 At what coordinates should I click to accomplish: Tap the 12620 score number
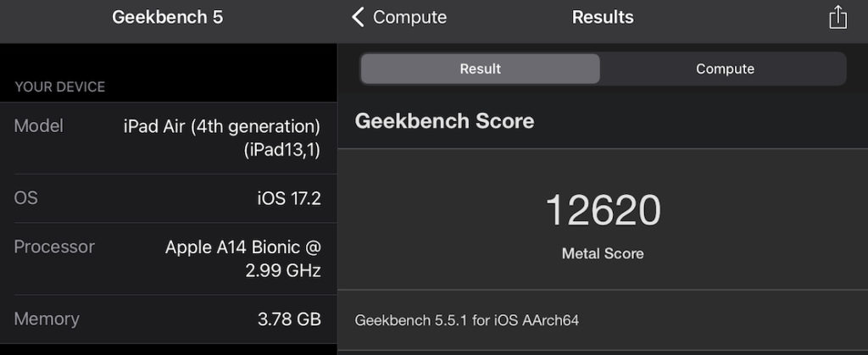click(603, 210)
